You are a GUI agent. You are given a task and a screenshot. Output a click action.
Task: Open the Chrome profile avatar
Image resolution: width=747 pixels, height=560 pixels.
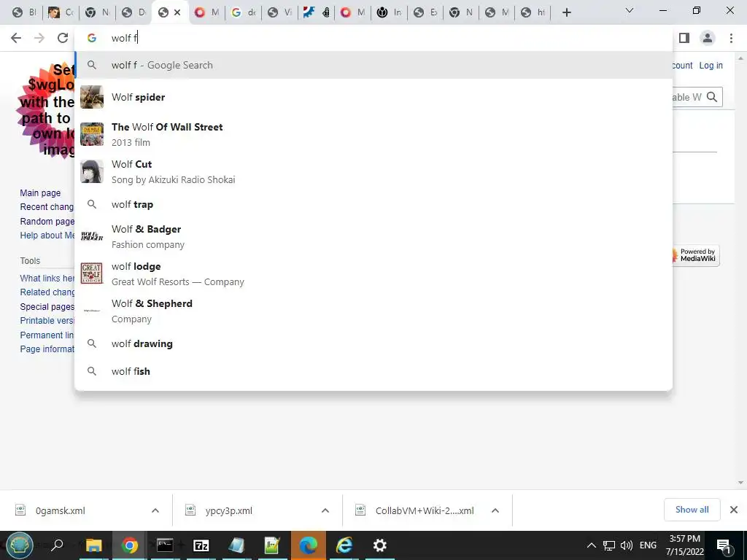tap(708, 38)
